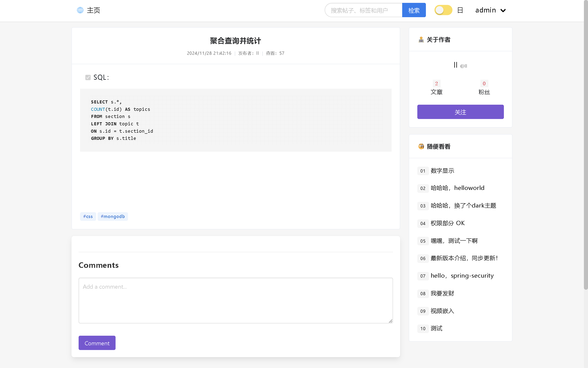
Task: Click the view count 查看: 57
Action: [275, 53]
